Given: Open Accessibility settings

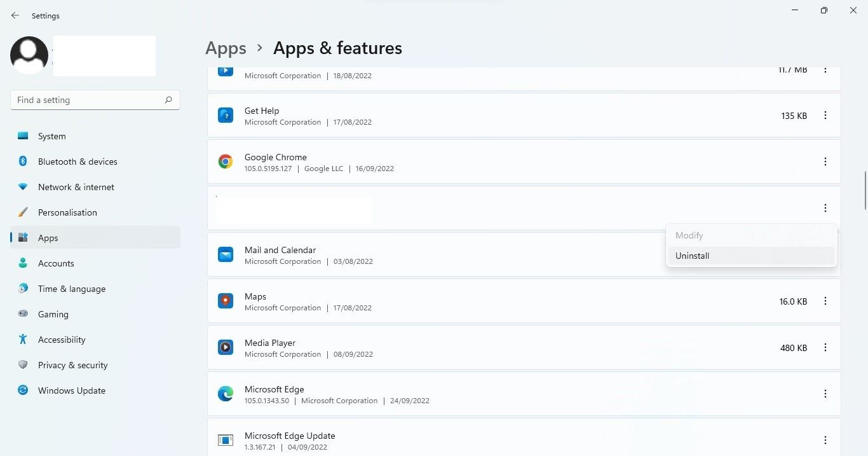Looking at the screenshot, I should (95, 340).
